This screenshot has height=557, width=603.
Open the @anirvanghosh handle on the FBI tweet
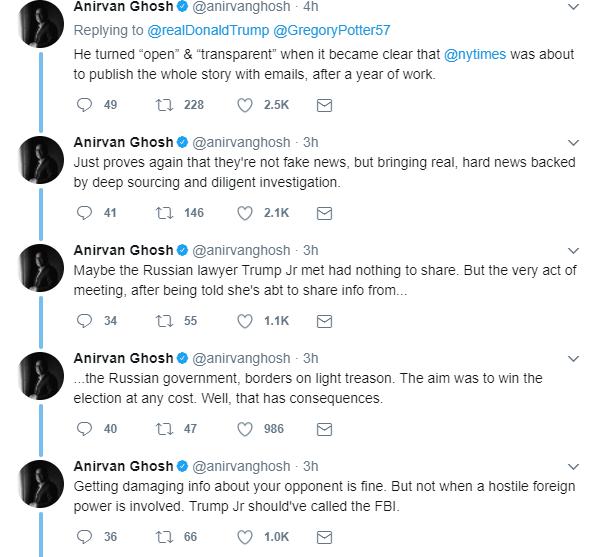241,466
